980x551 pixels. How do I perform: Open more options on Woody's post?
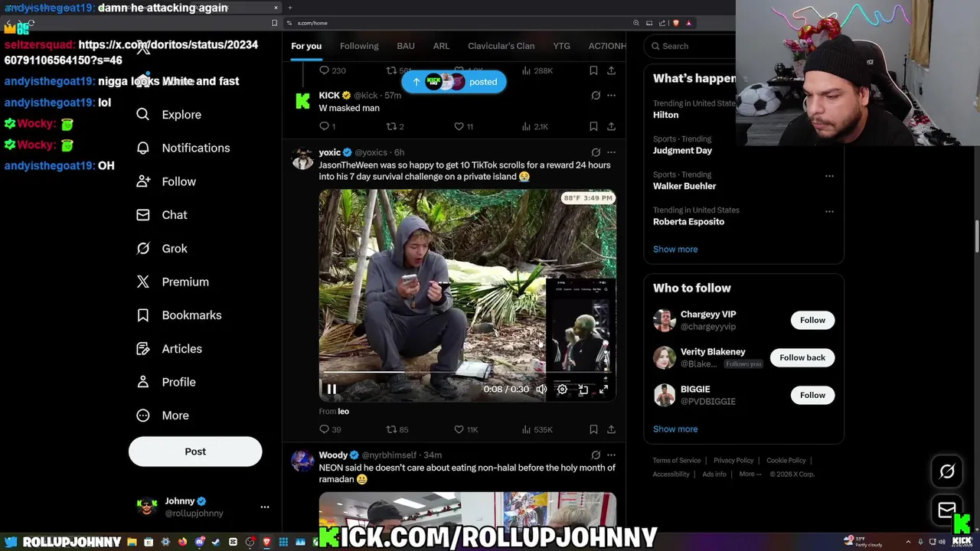611,455
